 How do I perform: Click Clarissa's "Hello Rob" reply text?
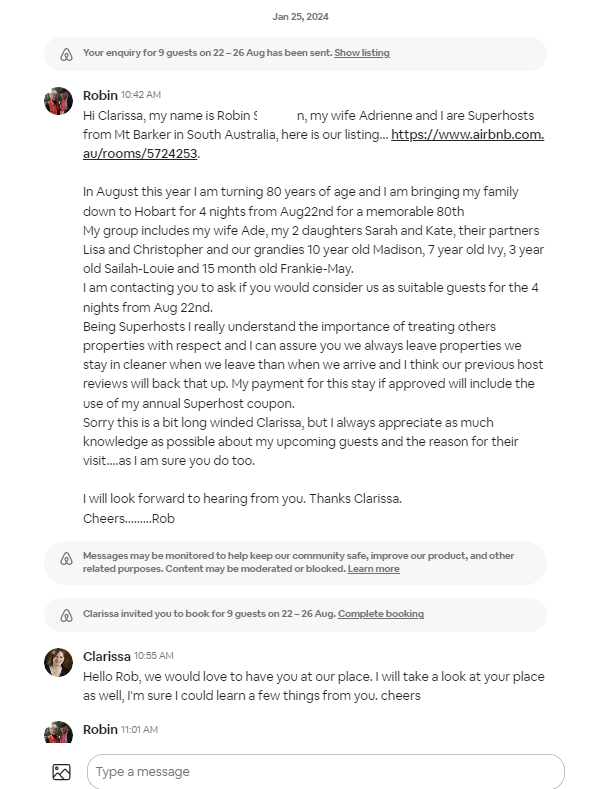point(313,686)
